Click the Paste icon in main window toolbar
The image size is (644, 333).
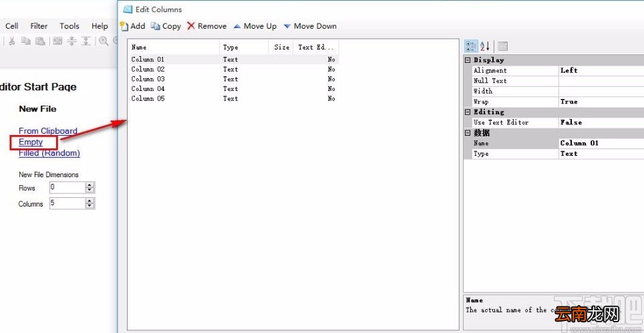tap(40, 41)
